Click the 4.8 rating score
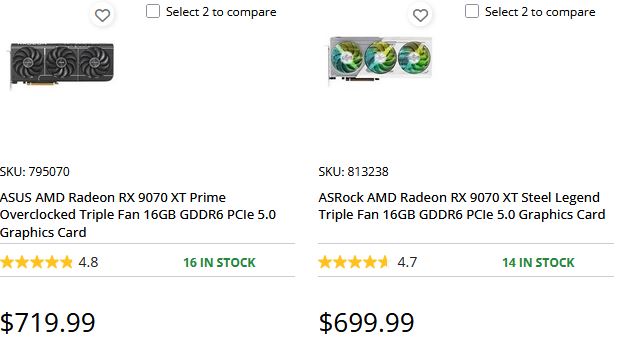 tap(88, 262)
